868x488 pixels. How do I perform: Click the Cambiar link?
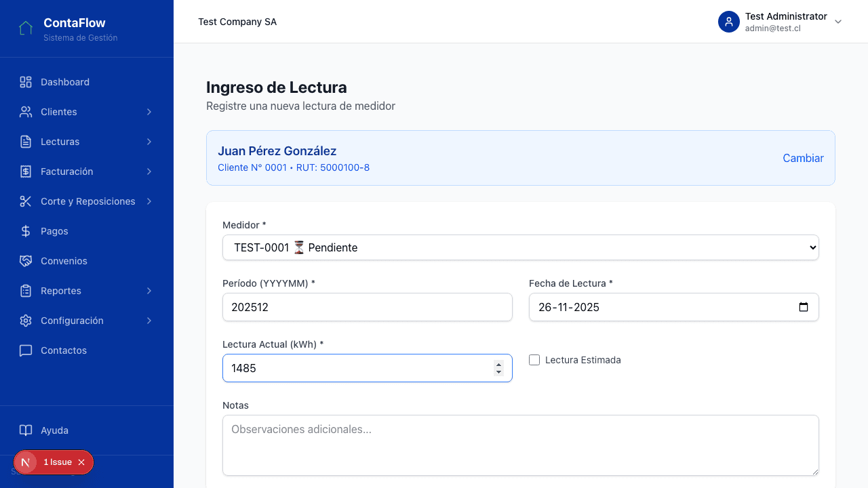click(x=803, y=158)
